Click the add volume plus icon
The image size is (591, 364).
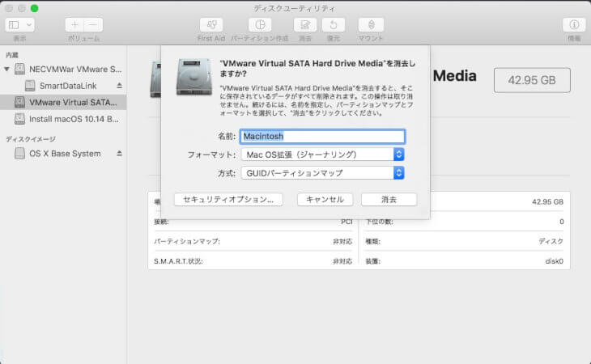point(74,25)
